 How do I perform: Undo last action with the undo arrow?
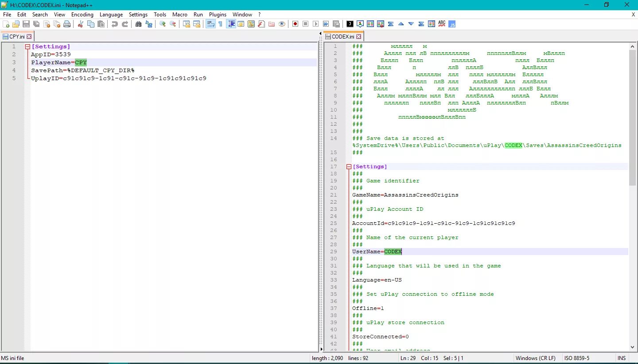[114, 24]
